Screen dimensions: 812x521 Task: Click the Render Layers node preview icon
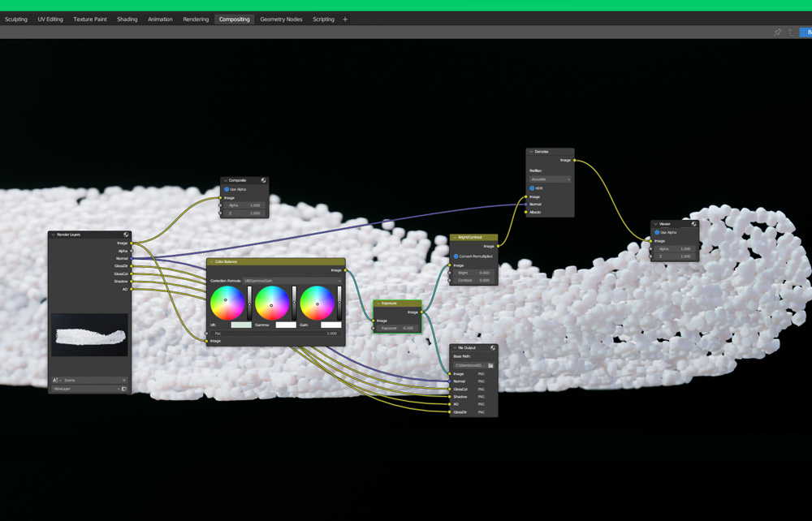click(x=126, y=235)
